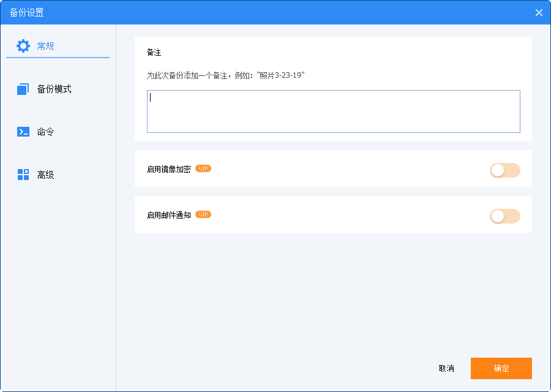Click the 取消 button
Screen dimensions: 551x392
(446, 368)
